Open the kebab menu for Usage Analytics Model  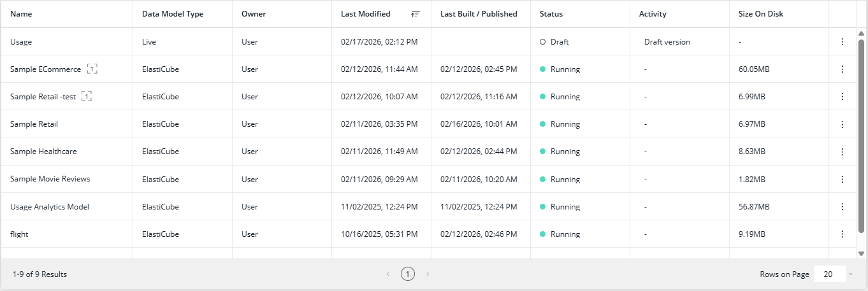tap(842, 207)
